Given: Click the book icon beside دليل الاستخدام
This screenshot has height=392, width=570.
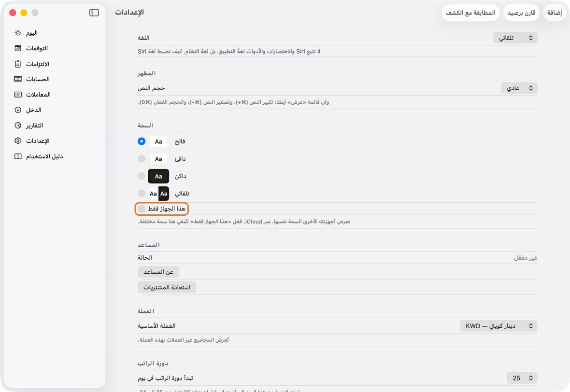Looking at the screenshot, I should (x=18, y=156).
